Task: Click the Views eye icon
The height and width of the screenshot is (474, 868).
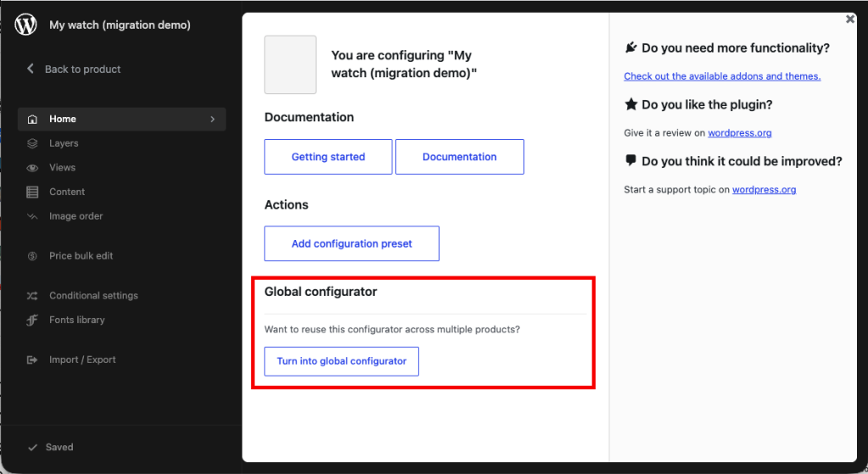Action: (x=33, y=168)
